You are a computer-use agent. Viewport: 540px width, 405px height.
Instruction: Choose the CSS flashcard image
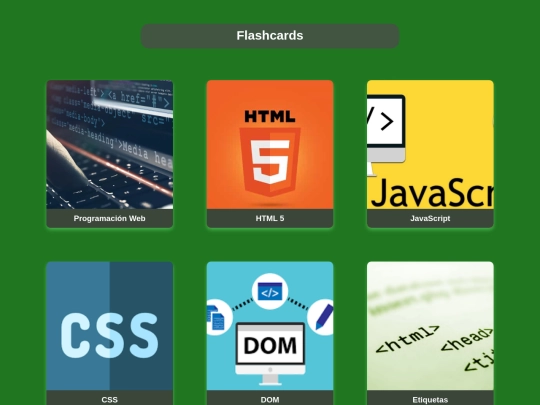(x=110, y=326)
